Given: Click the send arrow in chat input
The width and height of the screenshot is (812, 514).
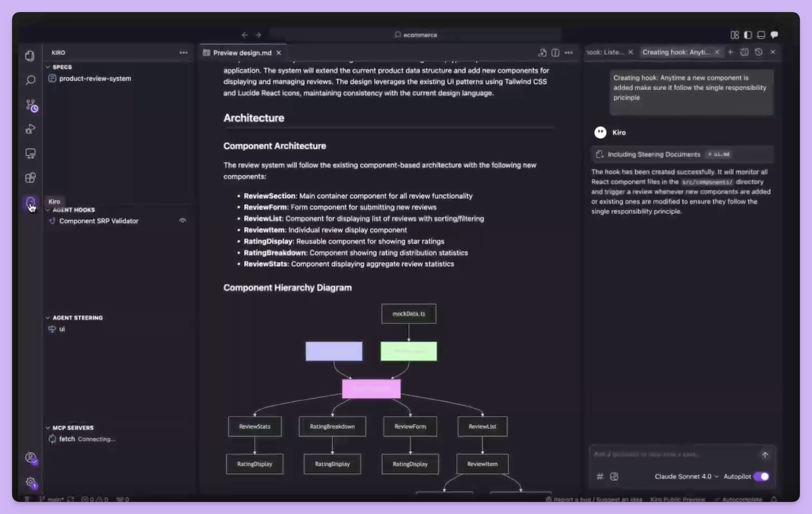Looking at the screenshot, I should 765,455.
